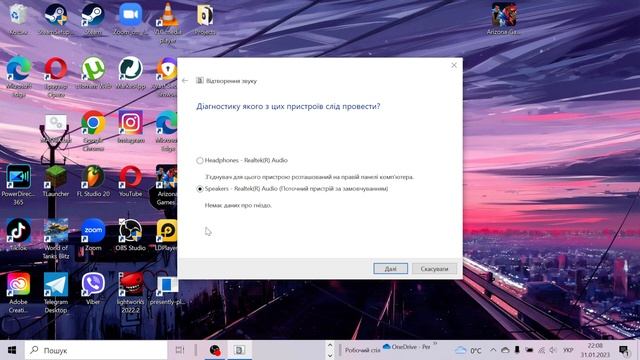Image resolution: width=640 pixels, height=360 pixels.
Task: Open Adobe Creative Cloud desktop icon
Action: pyautogui.click(x=18, y=293)
